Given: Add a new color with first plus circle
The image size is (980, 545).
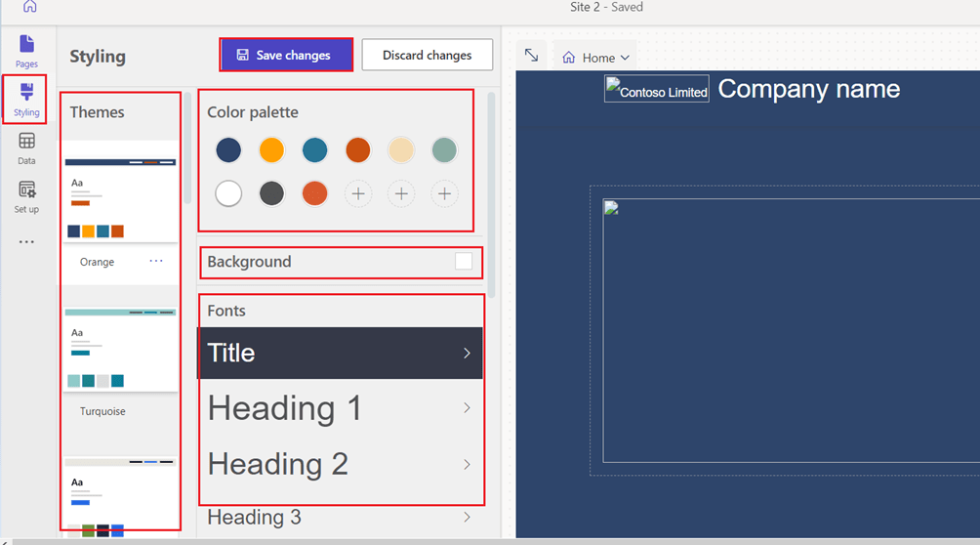Looking at the screenshot, I should [358, 194].
